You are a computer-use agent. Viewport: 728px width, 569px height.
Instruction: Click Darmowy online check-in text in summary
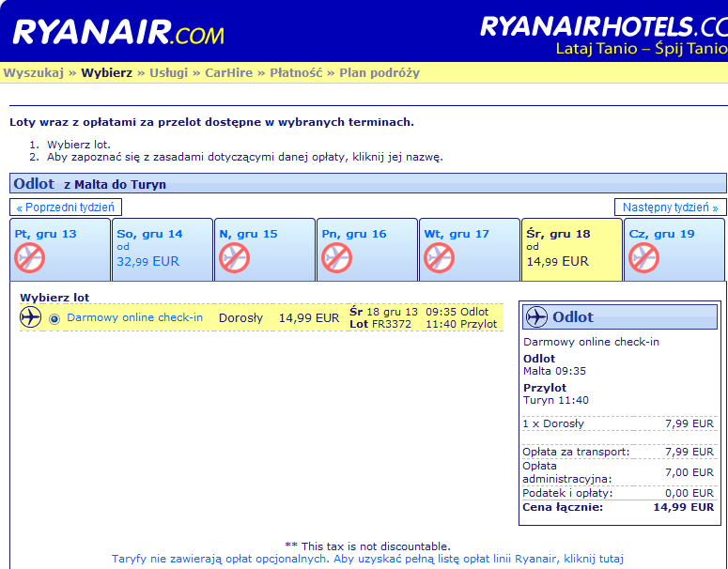(x=591, y=342)
